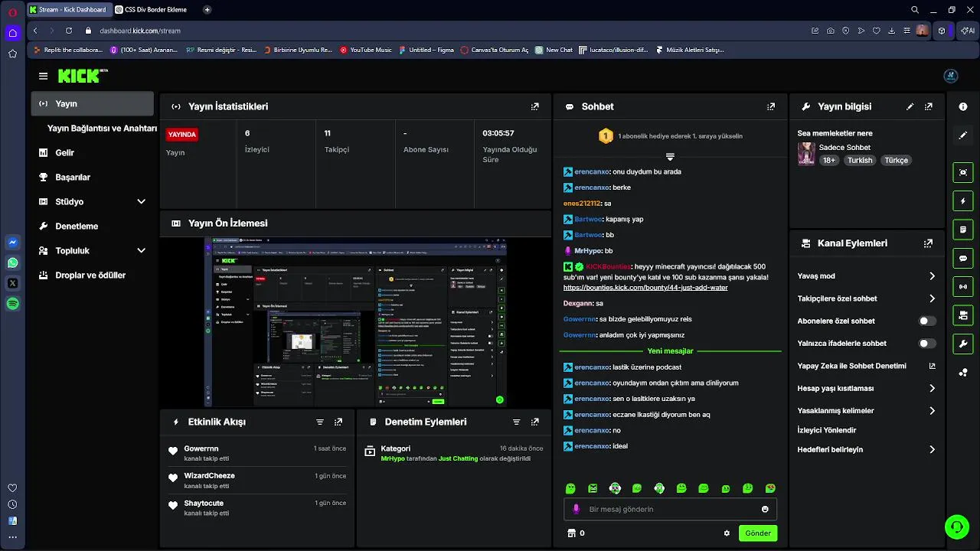Open the info icon in right sidebar
The width and height of the screenshot is (980, 551).
tap(963, 106)
